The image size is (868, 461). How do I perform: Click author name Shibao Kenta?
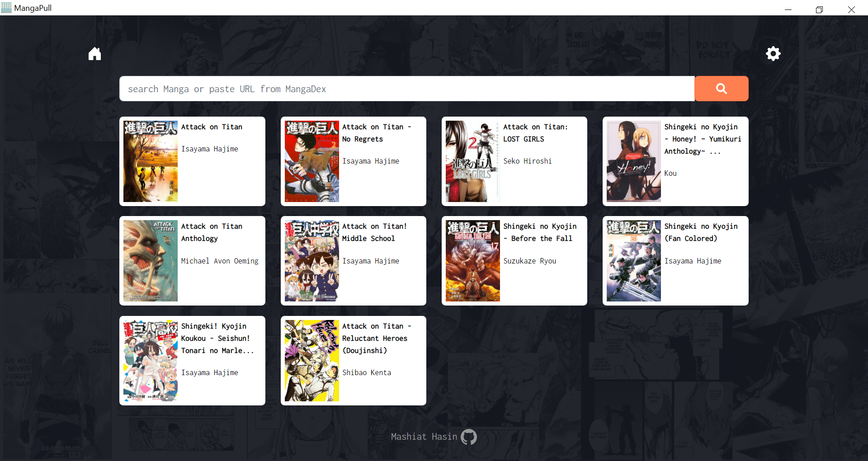tap(367, 372)
